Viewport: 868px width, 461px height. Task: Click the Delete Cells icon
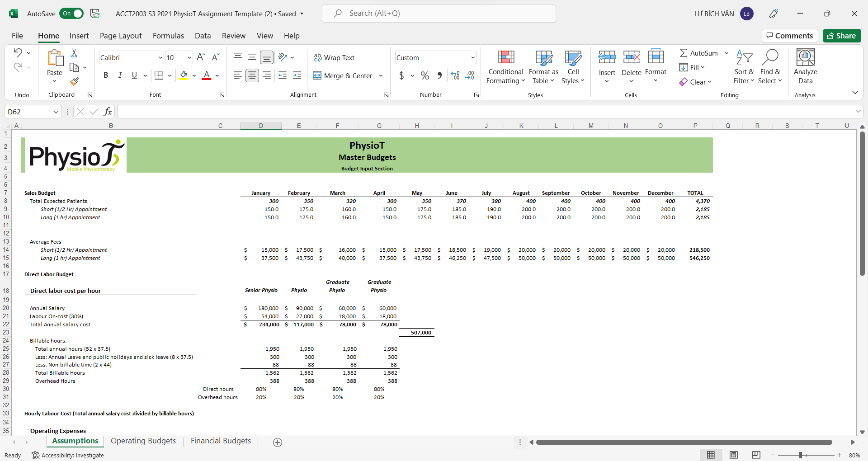coord(632,57)
